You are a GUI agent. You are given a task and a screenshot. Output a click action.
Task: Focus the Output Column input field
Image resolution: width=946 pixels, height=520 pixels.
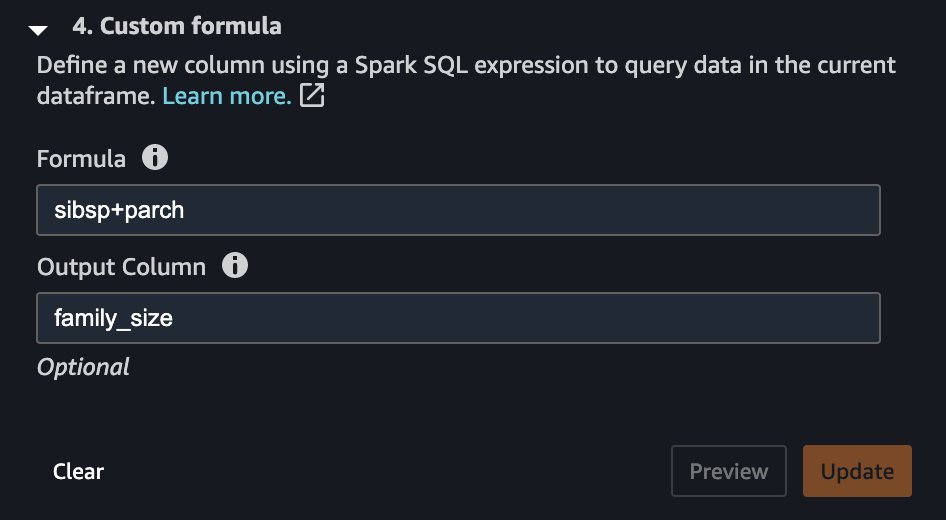point(459,318)
